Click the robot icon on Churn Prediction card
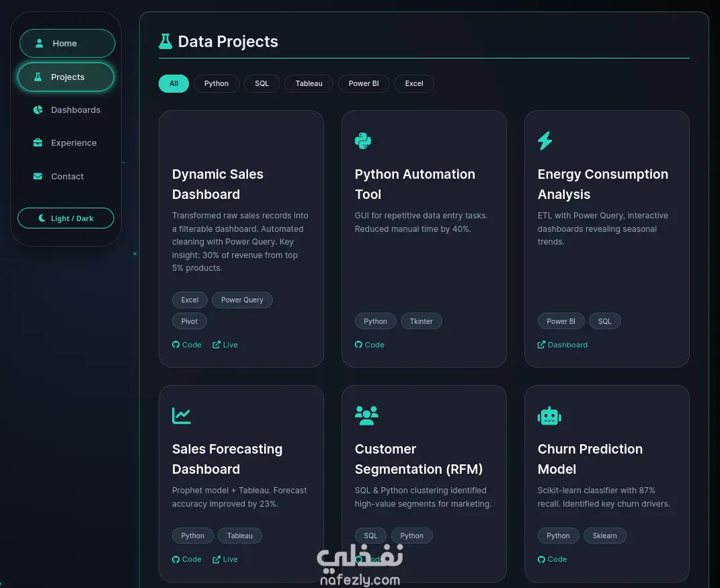720x588 pixels. click(x=549, y=416)
